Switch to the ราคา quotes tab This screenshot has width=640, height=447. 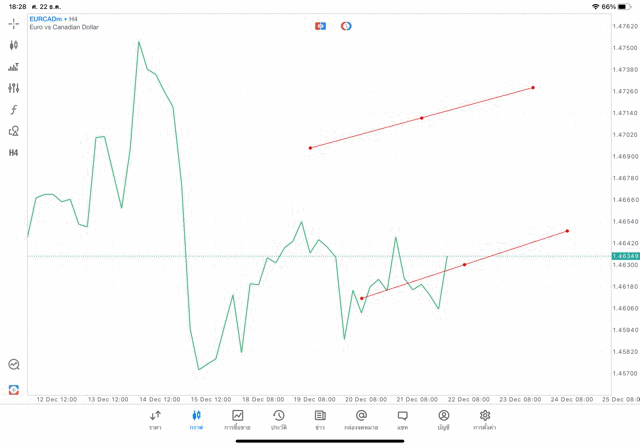tap(155, 420)
